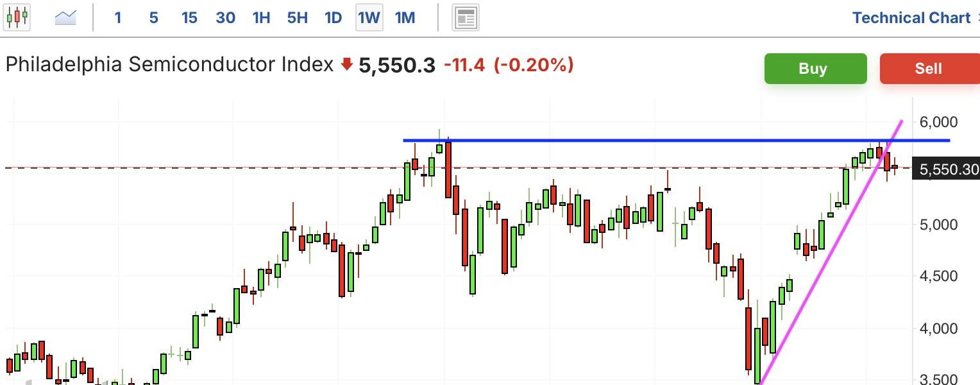The image size is (980, 385).
Task: Select the 15 minute timeframe
Action: pos(189,18)
